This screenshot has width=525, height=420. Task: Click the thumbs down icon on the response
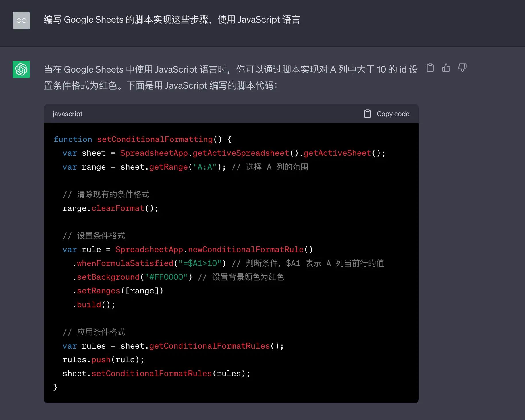(x=462, y=68)
